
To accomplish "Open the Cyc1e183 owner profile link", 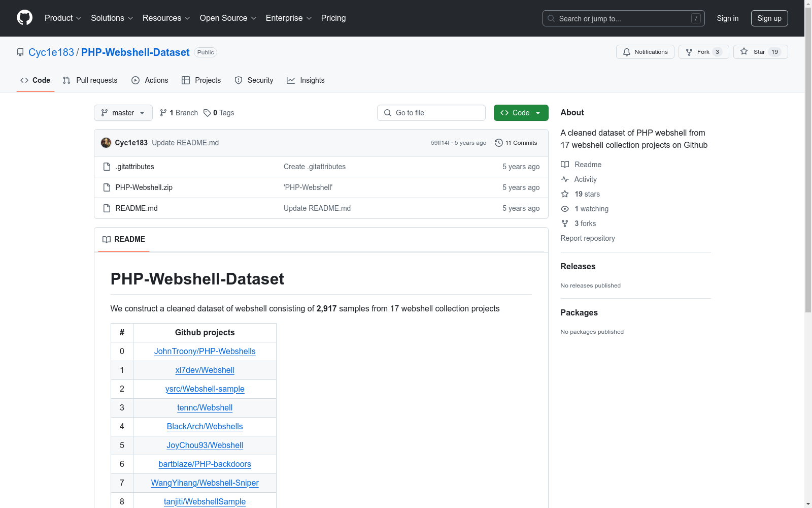I will click(x=51, y=52).
